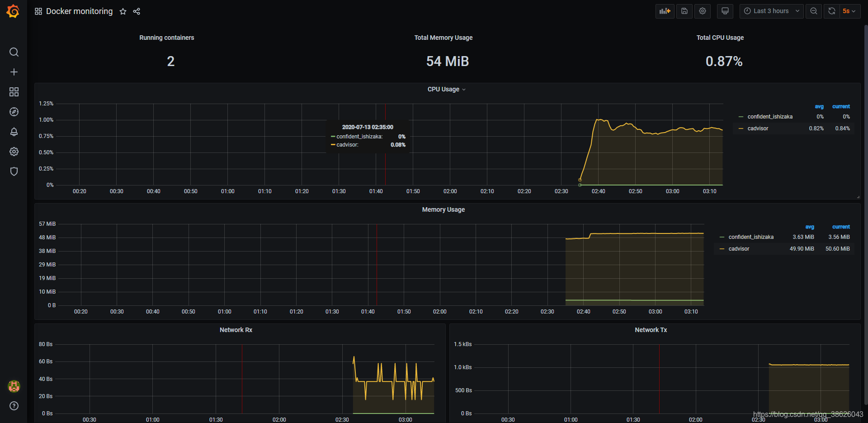Viewport: 868px width, 423px height.
Task: Click the 0.84% current value for cadvisor
Action: pos(843,128)
